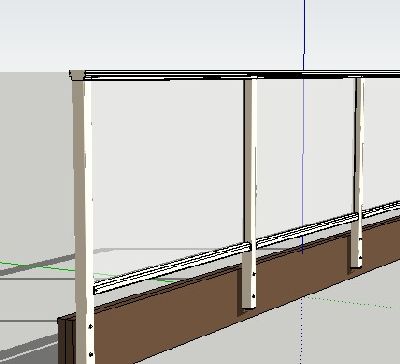The width and height of the screenshot is (400, 364).
Task: Select the cap atop the left post
Action: coord(77,75)
